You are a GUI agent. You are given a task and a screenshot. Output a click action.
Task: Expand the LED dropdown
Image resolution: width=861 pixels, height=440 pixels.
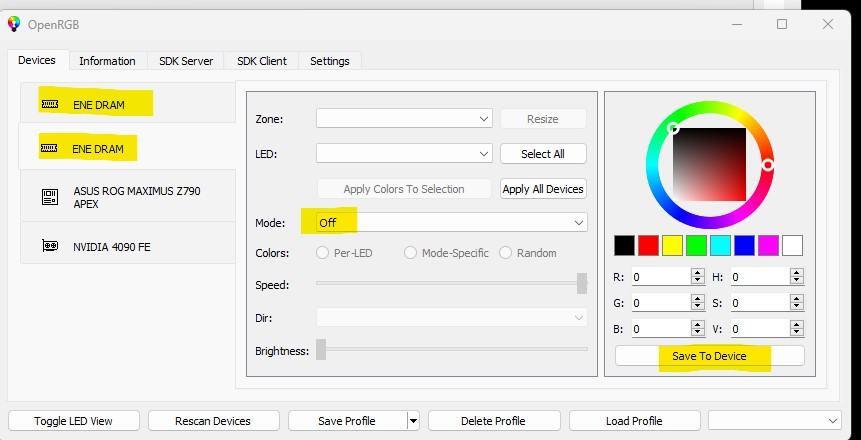click(x=404, y=154)
